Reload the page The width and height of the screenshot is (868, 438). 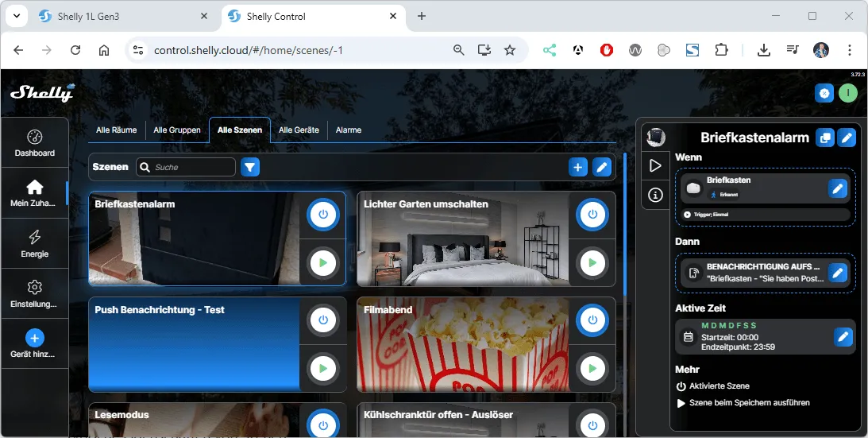tap(75, 50)
